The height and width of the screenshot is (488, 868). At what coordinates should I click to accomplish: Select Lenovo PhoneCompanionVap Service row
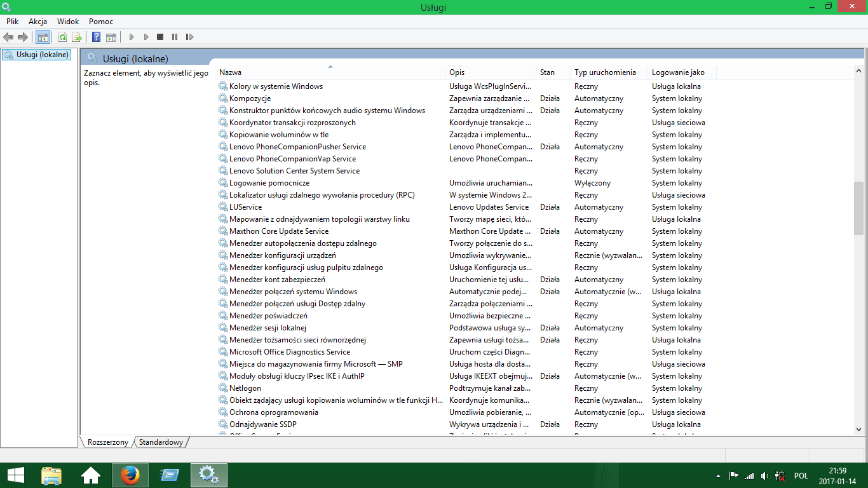292,159
